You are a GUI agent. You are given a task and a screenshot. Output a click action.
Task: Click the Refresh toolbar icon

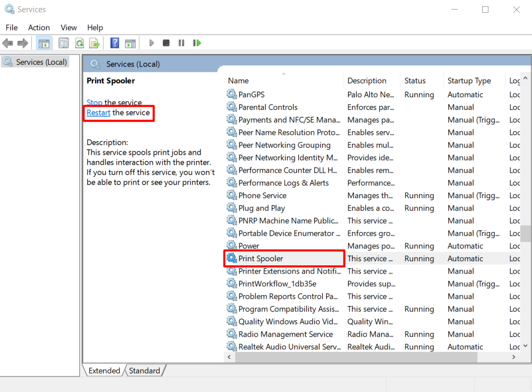click(x=79, y=43)
